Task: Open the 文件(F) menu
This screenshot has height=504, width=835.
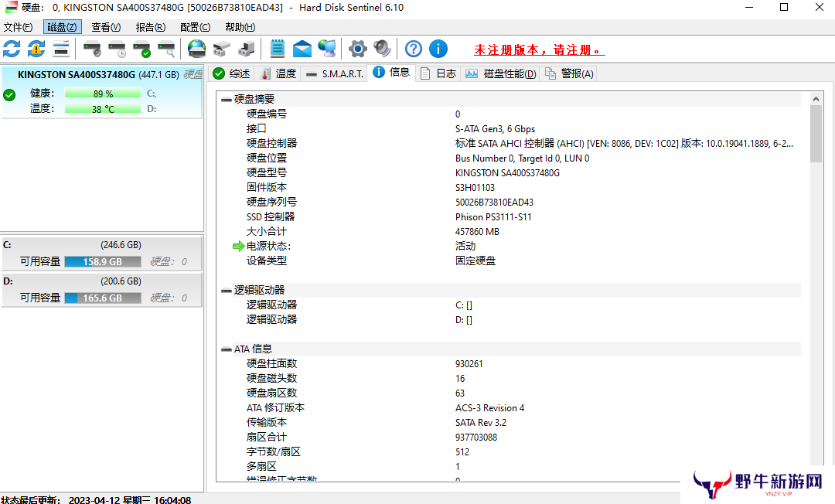Action: point(18,27)
